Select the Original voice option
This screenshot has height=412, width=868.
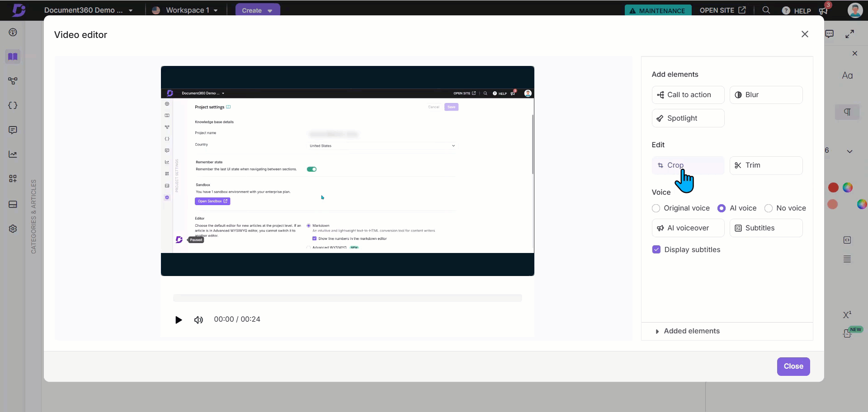681,208
